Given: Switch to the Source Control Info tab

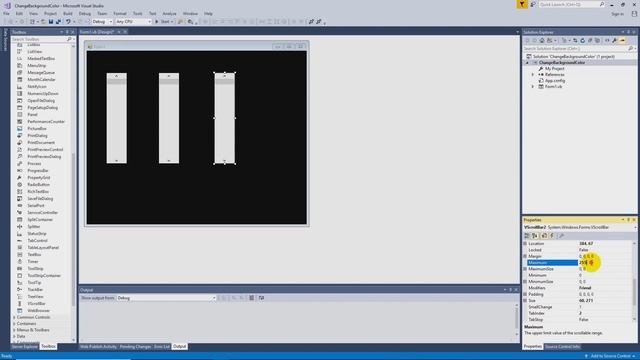Looking at the screenshot, I should point(562,347).
